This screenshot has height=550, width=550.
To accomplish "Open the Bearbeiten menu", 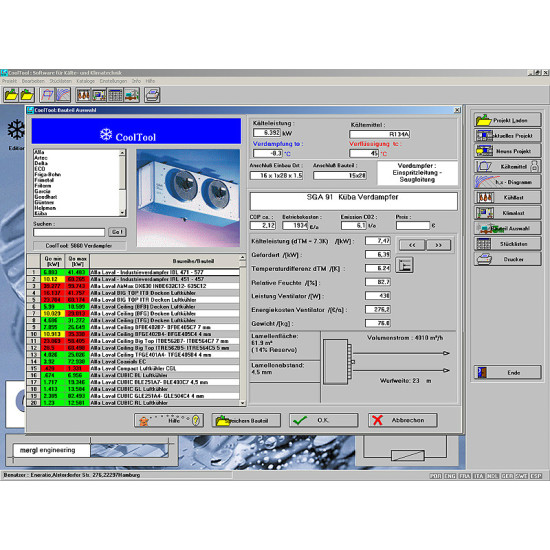I will pos(33,81).
